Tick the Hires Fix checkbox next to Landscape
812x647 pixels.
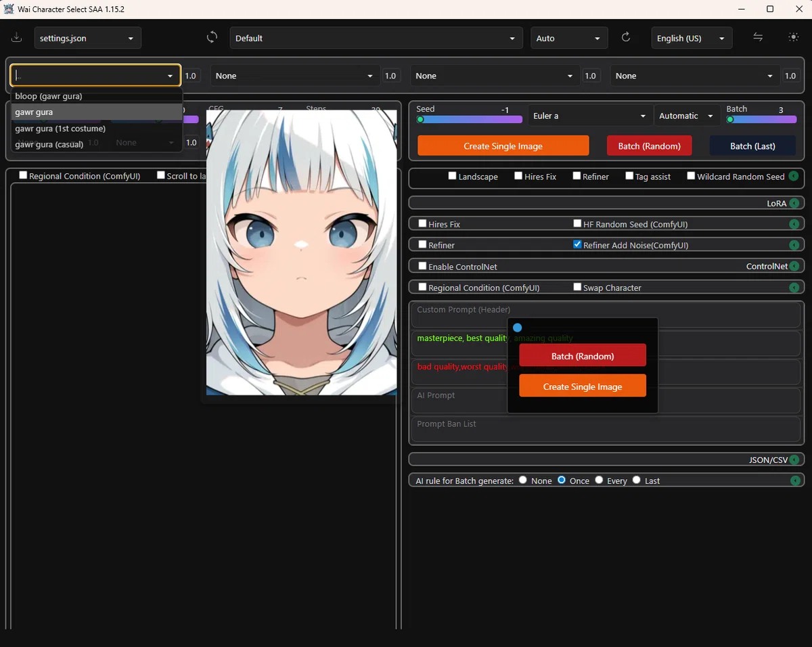pos(518,176)
